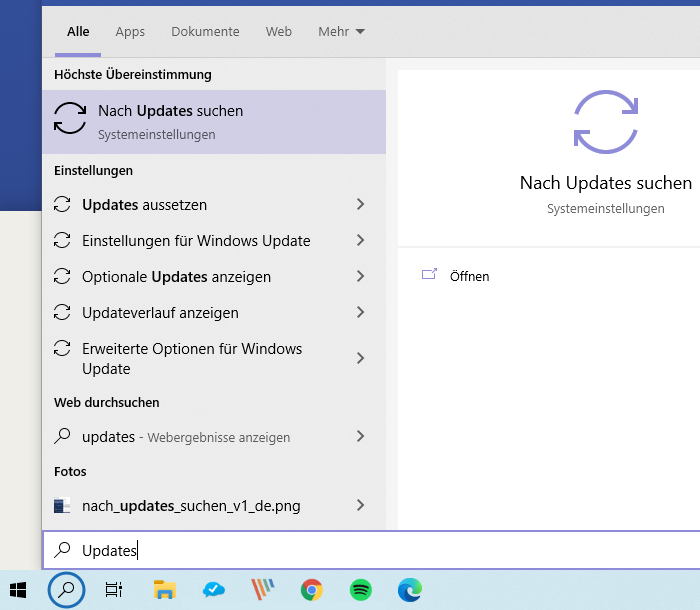The image size is (700, 610).
Task: Open the blue cloud checkmark app in the taskbar
Action: pos(214,590)
